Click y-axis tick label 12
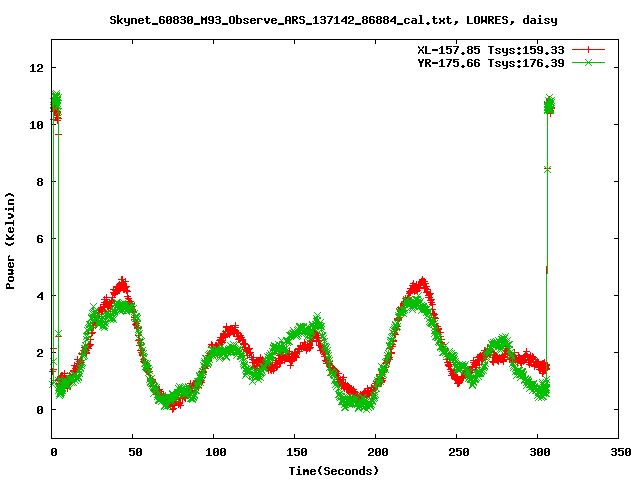Screen dimensions: 640x480 (36, 68)
